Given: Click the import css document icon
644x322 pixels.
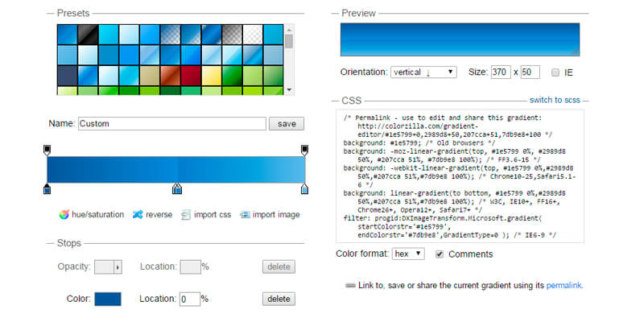Looking at the screenshot, I should (186, 215).
